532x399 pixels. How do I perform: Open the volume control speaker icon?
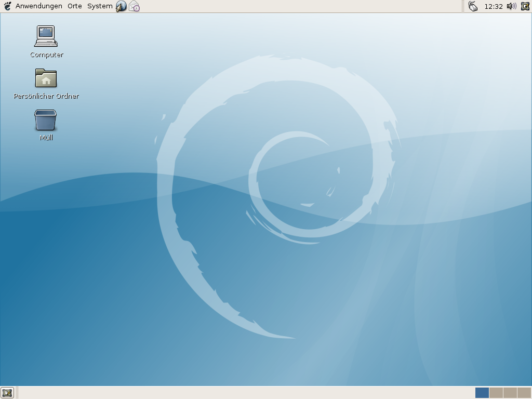(511, 6)
